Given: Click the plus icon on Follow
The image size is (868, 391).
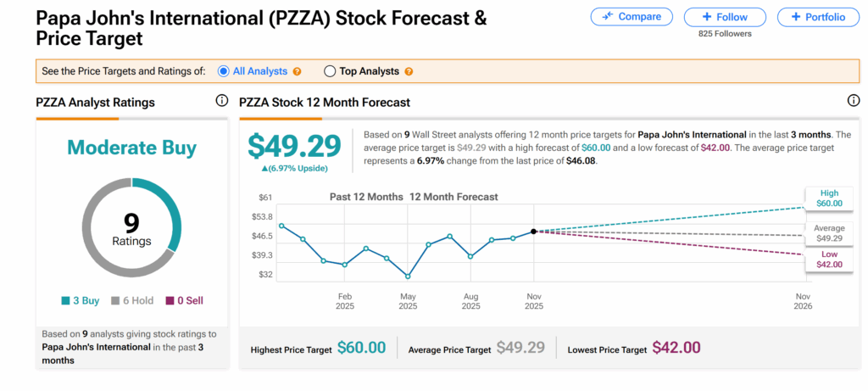Looking at the screenshot, I should click(x=709, y=17).
